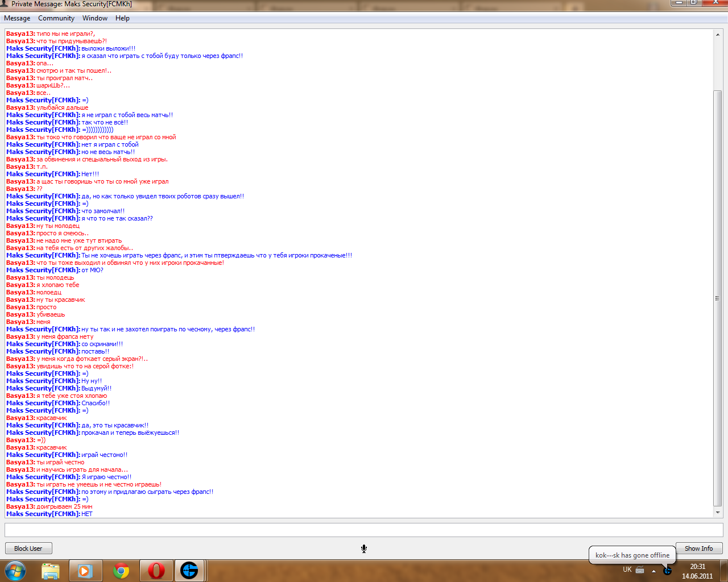Click the message 'шариШь?...'
The height and width of the screenshot is (582, 728).
pyautogui.click(x=53, y=85)
